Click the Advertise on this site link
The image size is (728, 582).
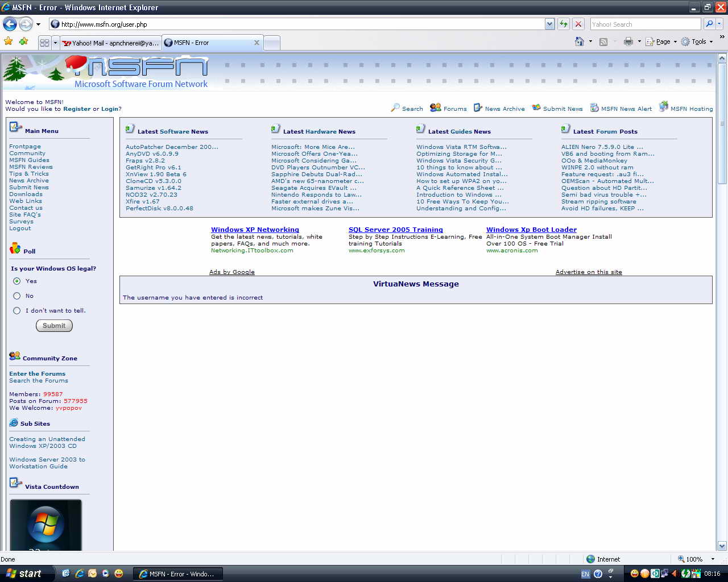click(x=589, y=272)
